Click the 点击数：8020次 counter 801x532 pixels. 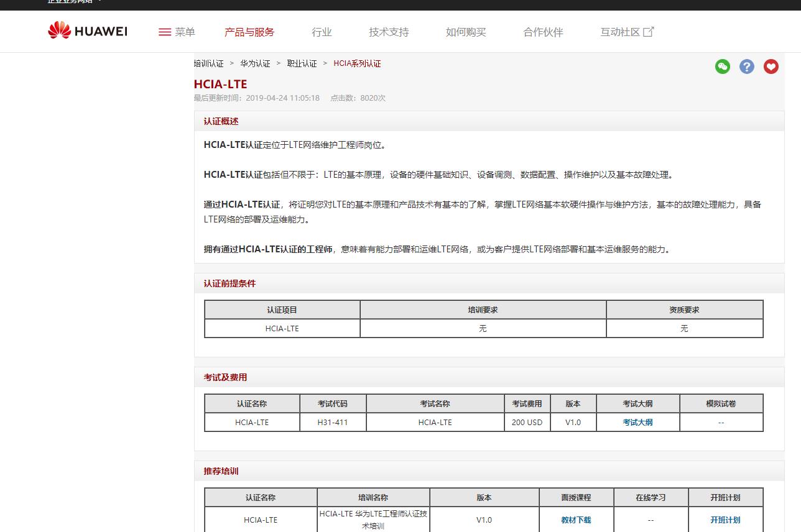click(x=358, y=98)
